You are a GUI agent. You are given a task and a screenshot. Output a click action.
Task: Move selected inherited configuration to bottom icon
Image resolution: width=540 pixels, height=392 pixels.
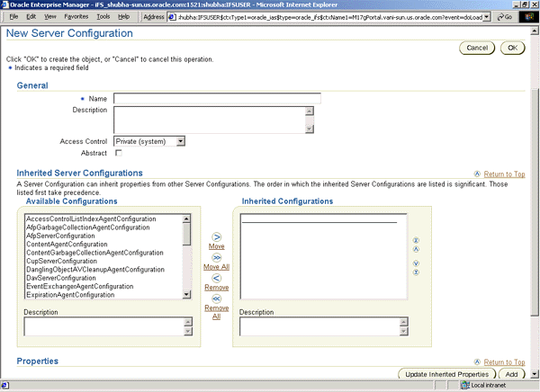416,272
